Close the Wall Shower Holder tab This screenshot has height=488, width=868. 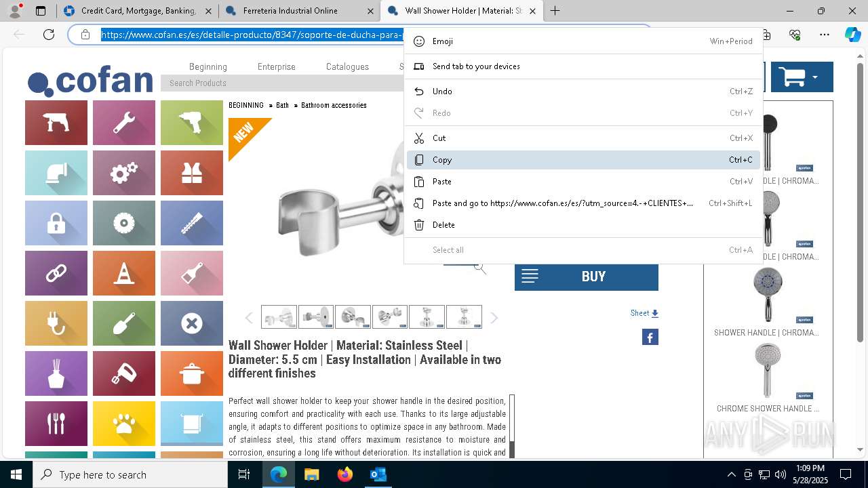pos(532,11)
